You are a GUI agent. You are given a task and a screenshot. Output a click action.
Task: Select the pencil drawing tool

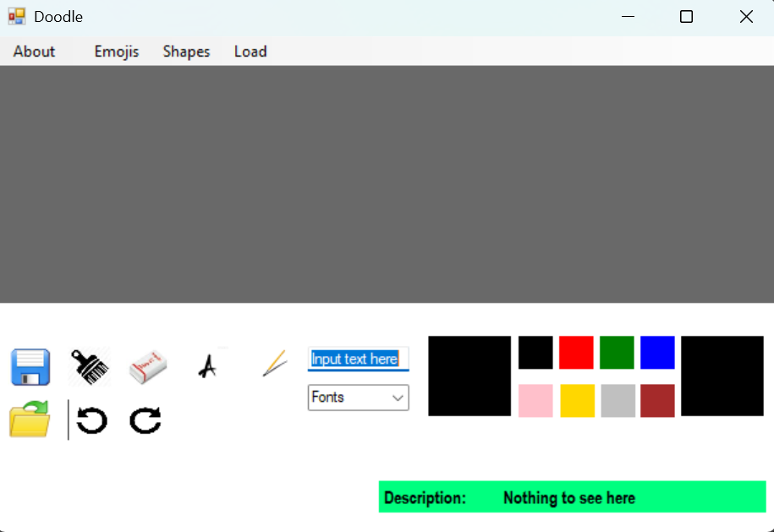pos(275,363)
